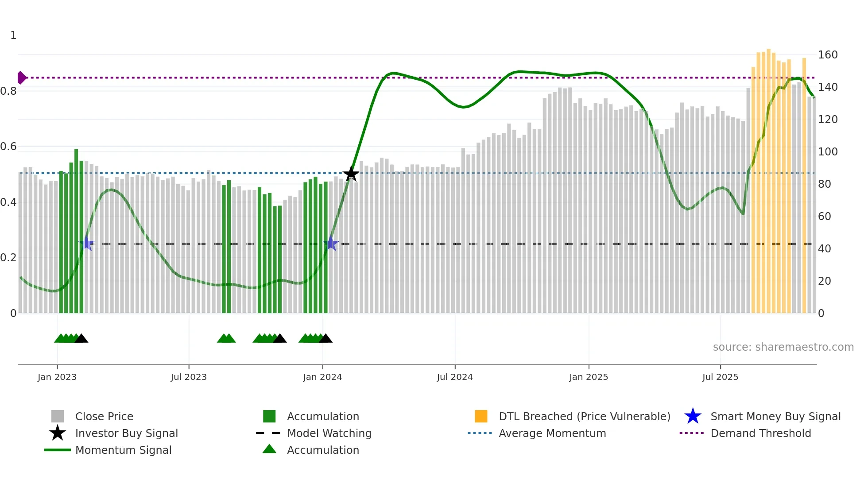Click the black Investor Buy Signal star on the chart
Viewport: 868px width, 488px height.
(351, 174)
